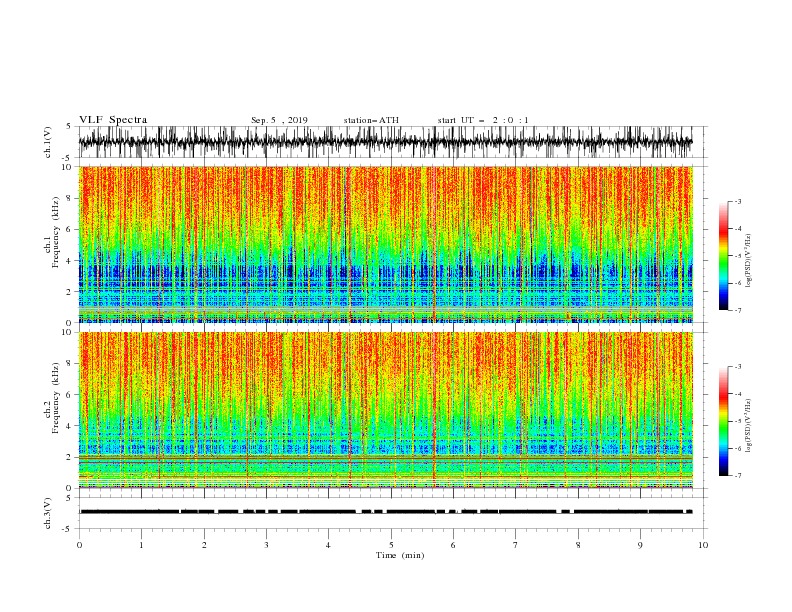Click the ch.2 spectrogram panel
The height and width of the screenshot is (612, 792).
(x=386, y=410)
